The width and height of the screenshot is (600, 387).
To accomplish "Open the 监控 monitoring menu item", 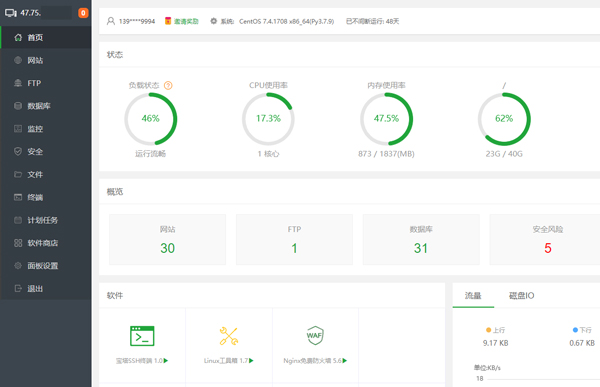I will coord(46,129).
